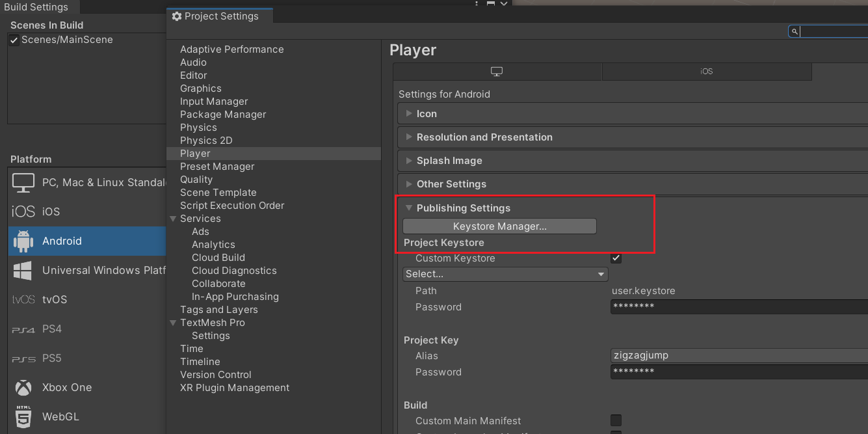Viewport: 868px width, 434px height.
Task: Click the WebGL HTML5 icon
Action: pos(23,416)
